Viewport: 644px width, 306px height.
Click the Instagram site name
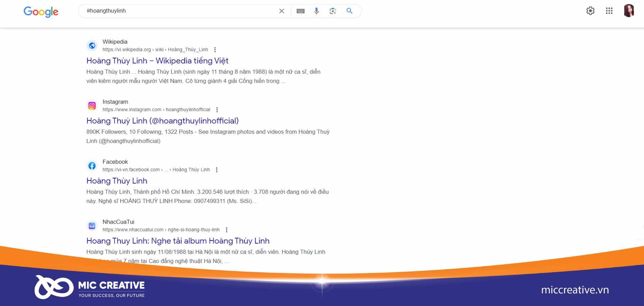(x=115, y=102)
